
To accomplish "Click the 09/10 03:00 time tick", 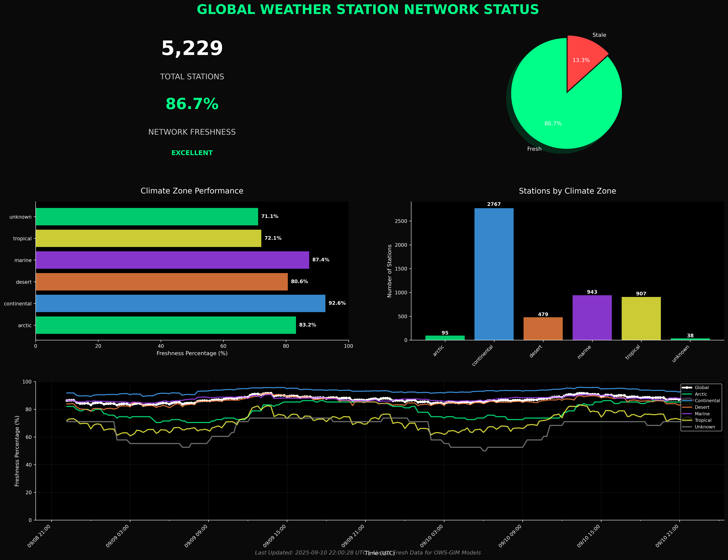I will tap(432, 536).
